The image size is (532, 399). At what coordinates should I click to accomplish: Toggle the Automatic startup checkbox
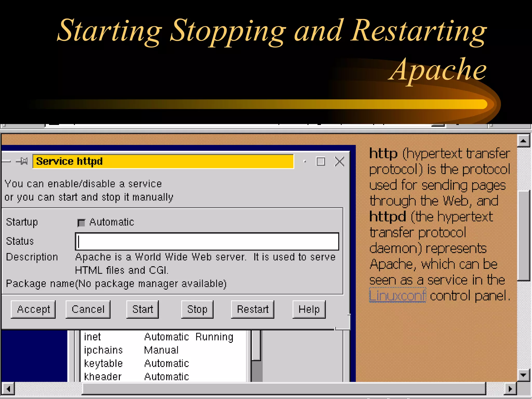pos(81,223)
